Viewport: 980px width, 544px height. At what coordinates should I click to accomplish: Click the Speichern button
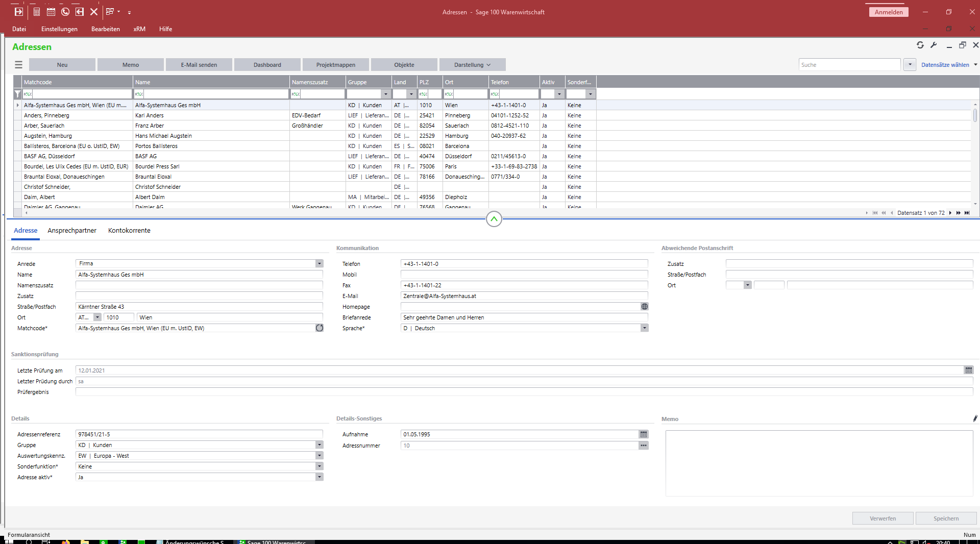point(946,518)
